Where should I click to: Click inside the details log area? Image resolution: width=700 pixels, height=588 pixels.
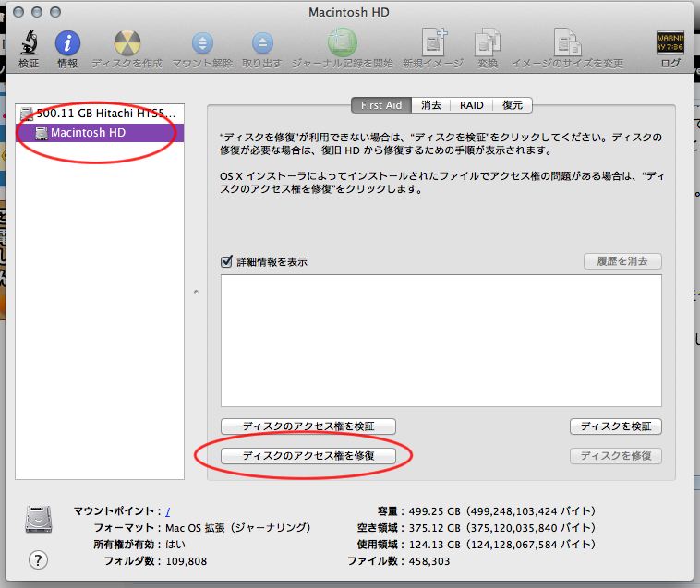pos(441,341)
